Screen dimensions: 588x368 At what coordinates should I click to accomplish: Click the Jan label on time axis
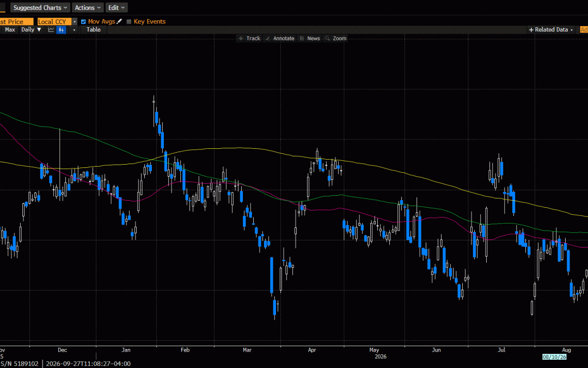[x=126, y=350]
